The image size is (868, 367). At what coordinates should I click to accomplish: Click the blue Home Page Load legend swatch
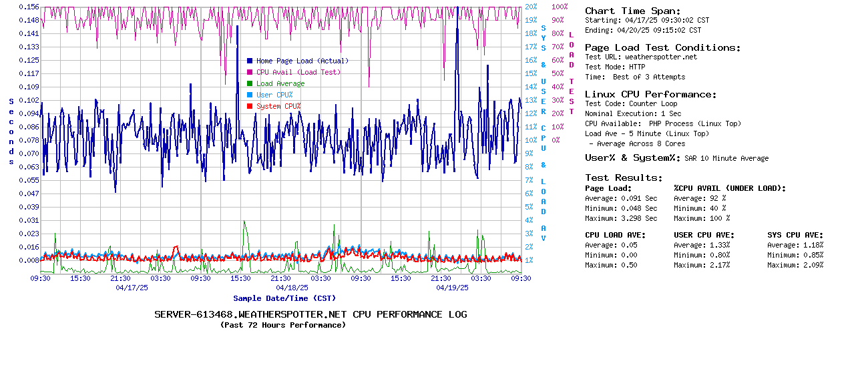250,61
